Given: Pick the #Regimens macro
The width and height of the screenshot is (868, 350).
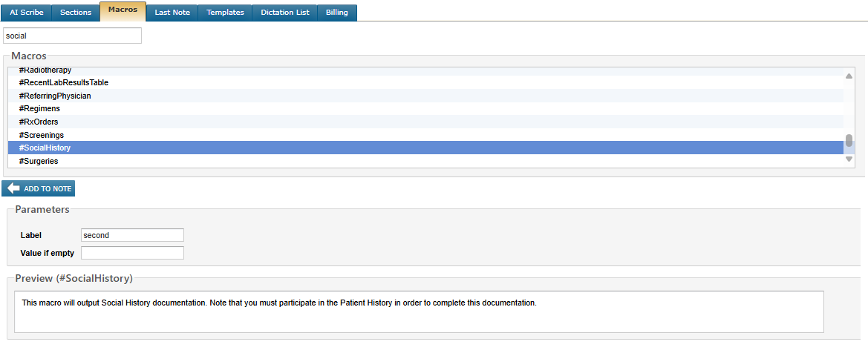Looking at the screenshot, I should click(39, 108).
